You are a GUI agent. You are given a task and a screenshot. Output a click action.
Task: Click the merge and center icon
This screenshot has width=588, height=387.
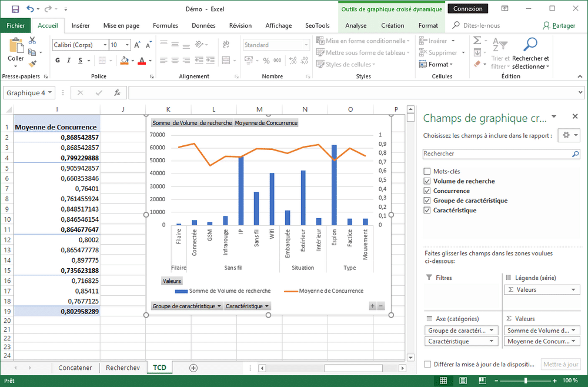(x=226, y=61)
